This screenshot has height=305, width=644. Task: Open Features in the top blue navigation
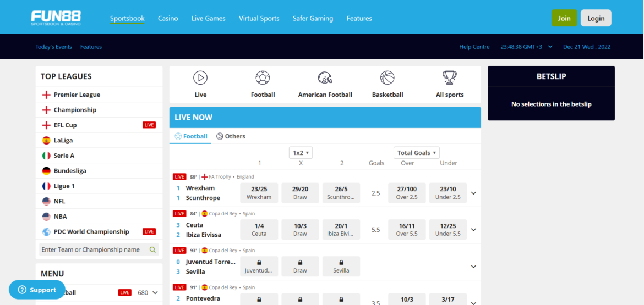coord(359,19)
